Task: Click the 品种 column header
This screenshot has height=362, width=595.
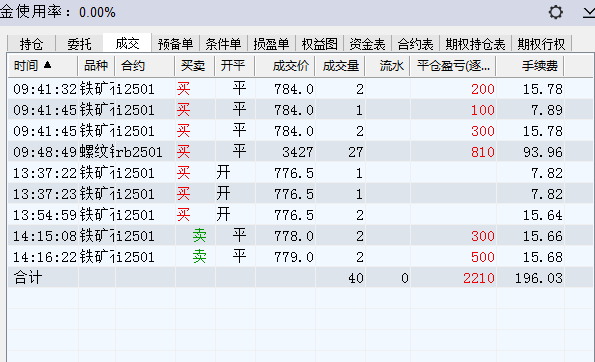Action: point(96,66)
